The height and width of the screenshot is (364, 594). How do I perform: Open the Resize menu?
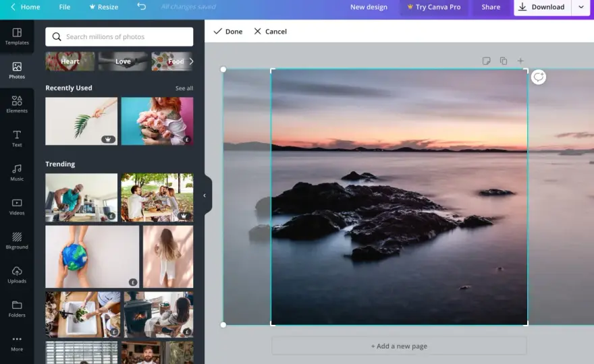tap(103, 7)
